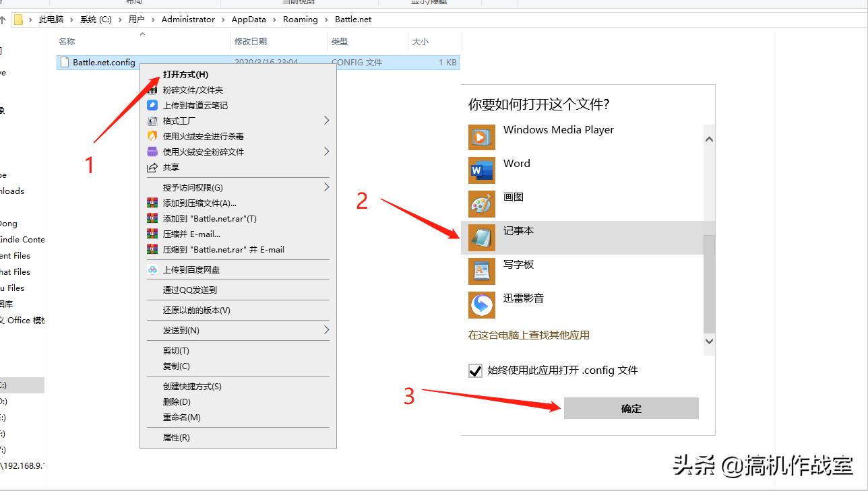
Task: Toggle 始终使用此应用打开 .config 文件 checkbox
Action: point(475,370)
